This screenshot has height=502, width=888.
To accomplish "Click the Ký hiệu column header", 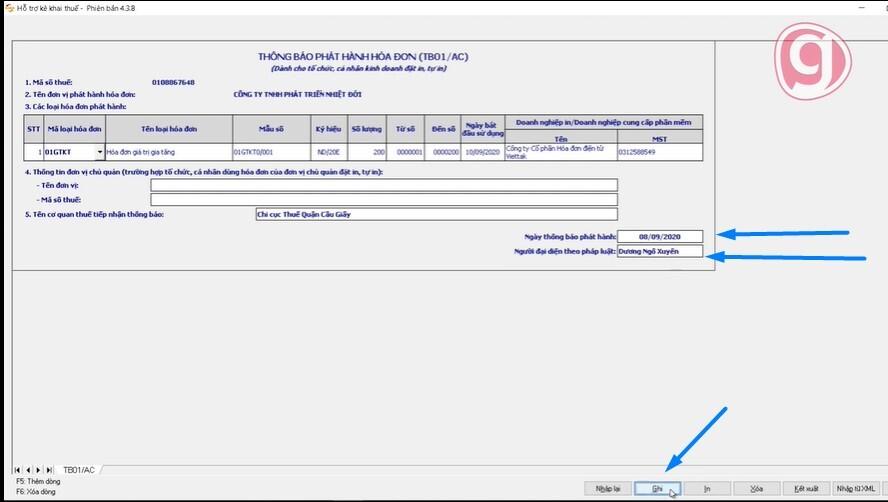I will pyautogui.click(x=329, y=129).
